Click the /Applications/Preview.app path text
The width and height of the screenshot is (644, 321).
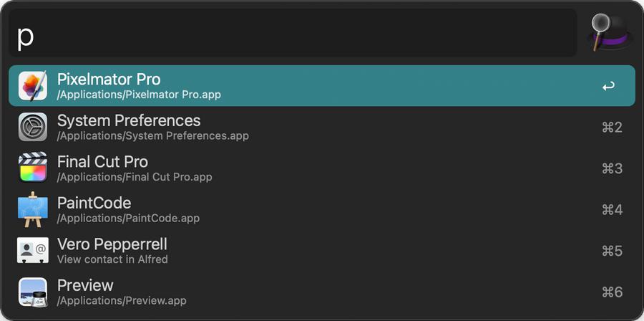122,300
